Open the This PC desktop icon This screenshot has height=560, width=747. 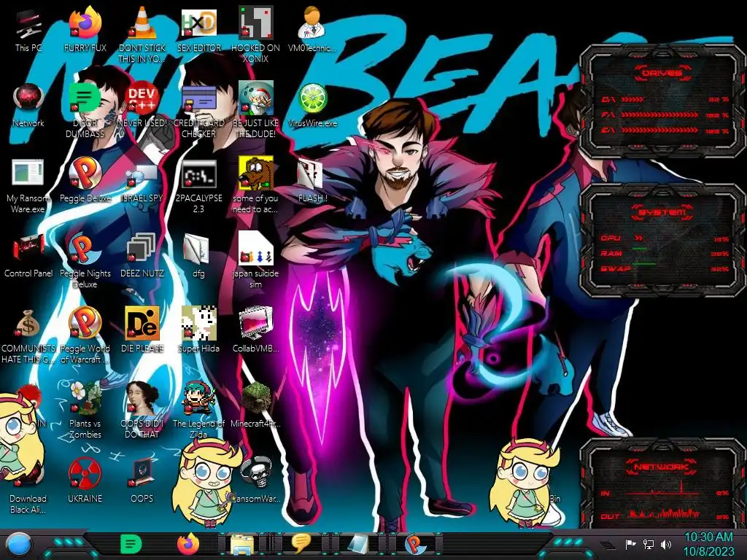[x=28, y=31]
